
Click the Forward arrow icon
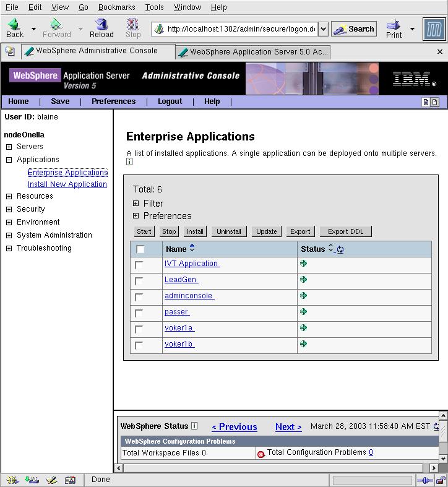[x=56, y=24]
